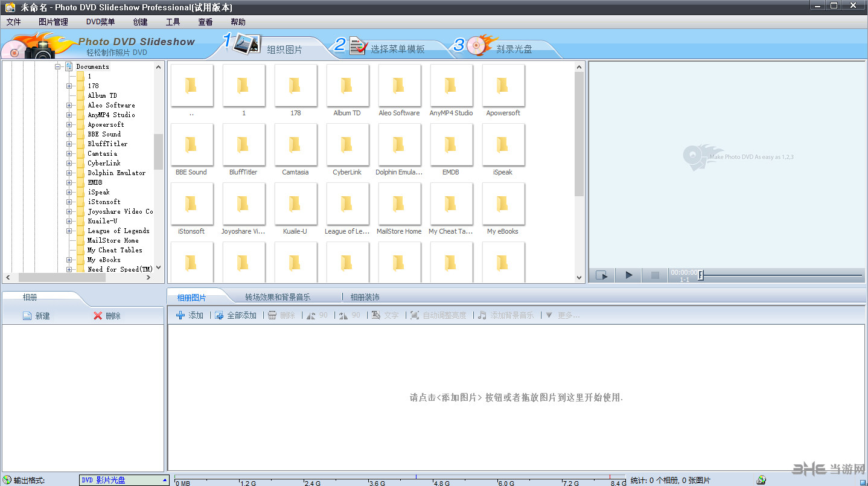Click the 全部添加 (Add All) icon
The height and width of the screenshot is (486, 868).
(219, 315)
